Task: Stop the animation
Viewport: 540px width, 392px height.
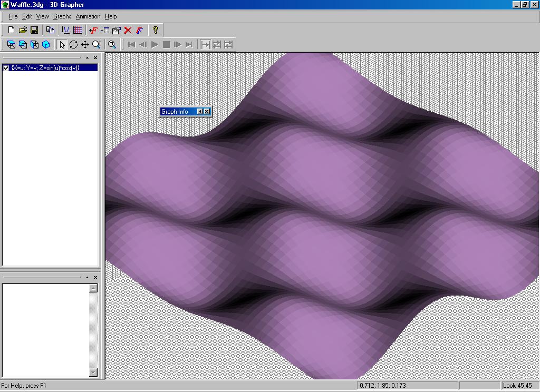Action: click(166, 44)
